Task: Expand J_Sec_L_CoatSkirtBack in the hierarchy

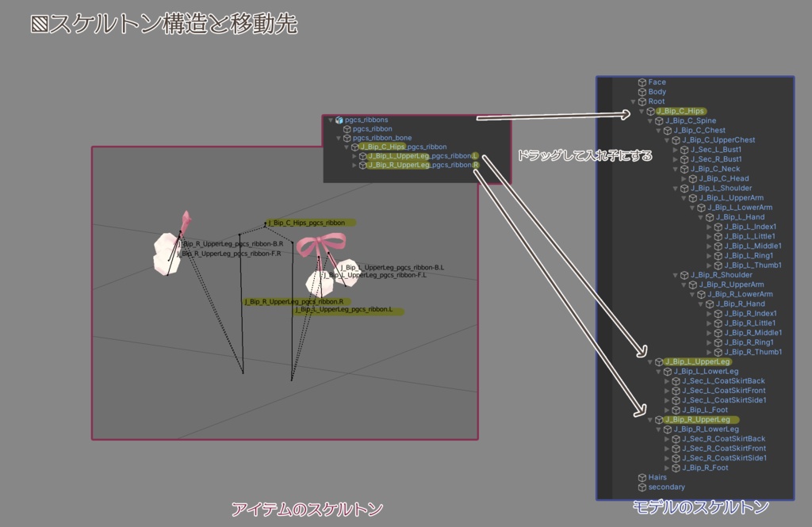Action: [x=666, y=381]
